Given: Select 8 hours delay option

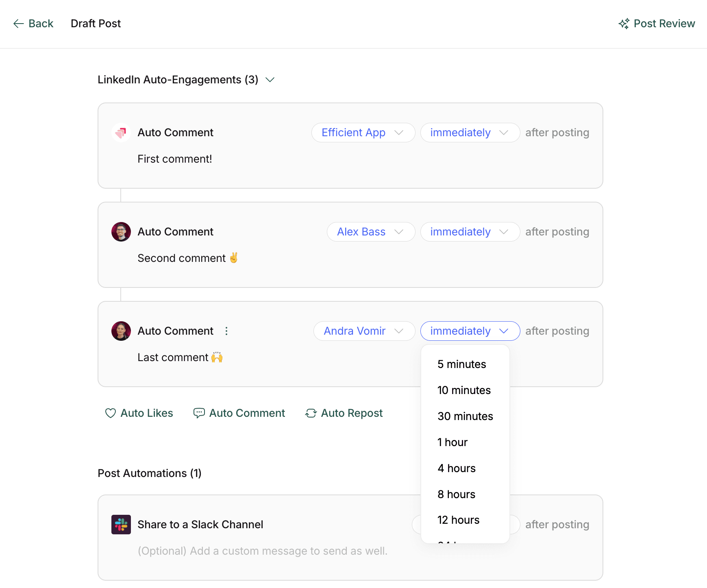Looking at the screenshot, I should (465, 494).
